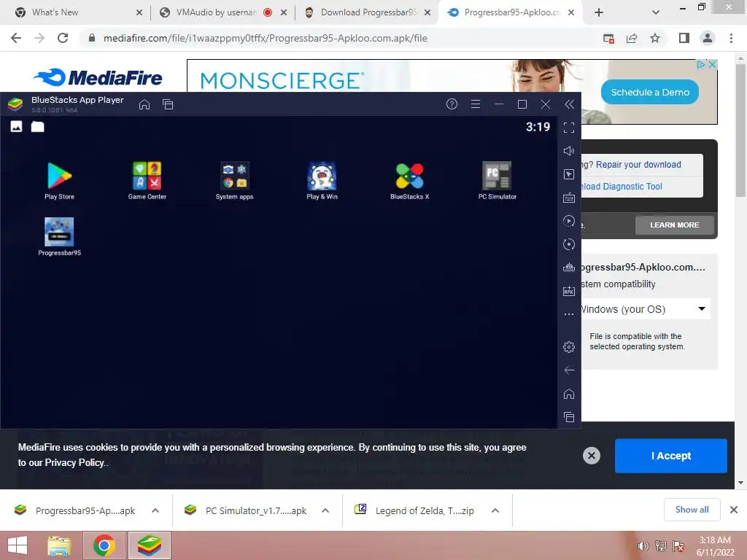Click the Android home button in sidebar
The width and height of the screenshot is (747, 560).
[569, 394]
